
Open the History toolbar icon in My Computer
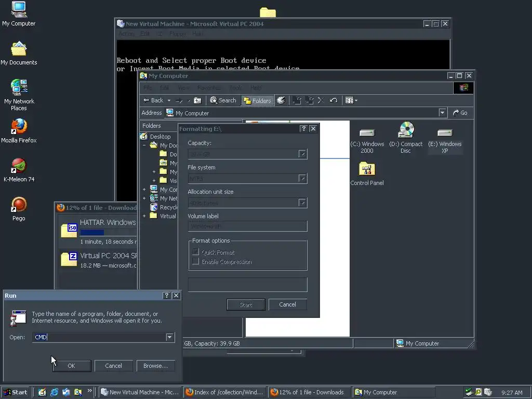281,100
